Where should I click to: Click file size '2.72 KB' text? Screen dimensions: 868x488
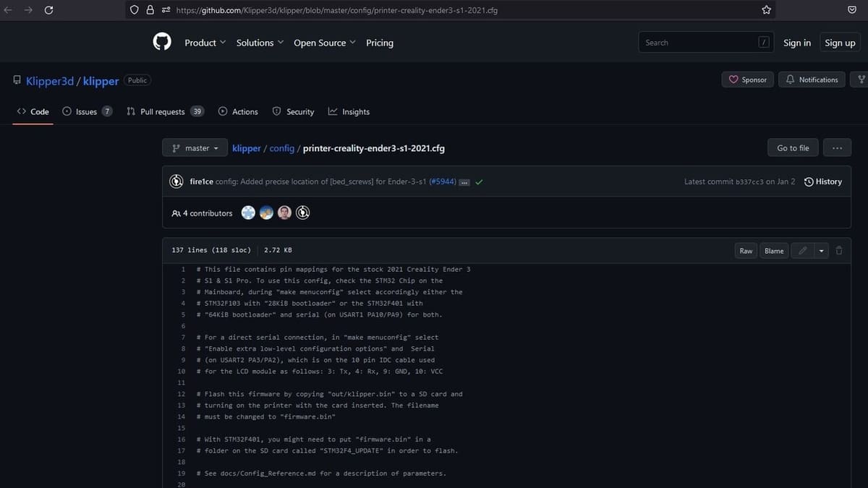(278, 250)
